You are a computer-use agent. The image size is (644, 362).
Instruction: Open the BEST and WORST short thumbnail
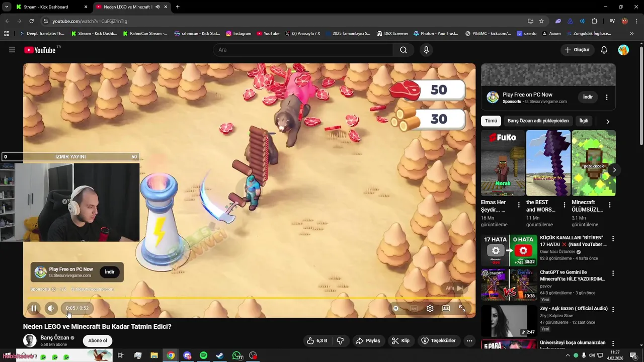[x=548, y=163]
